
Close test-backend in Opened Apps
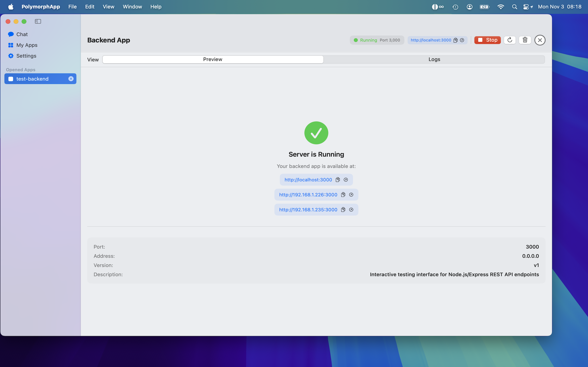tap(71, 79)
